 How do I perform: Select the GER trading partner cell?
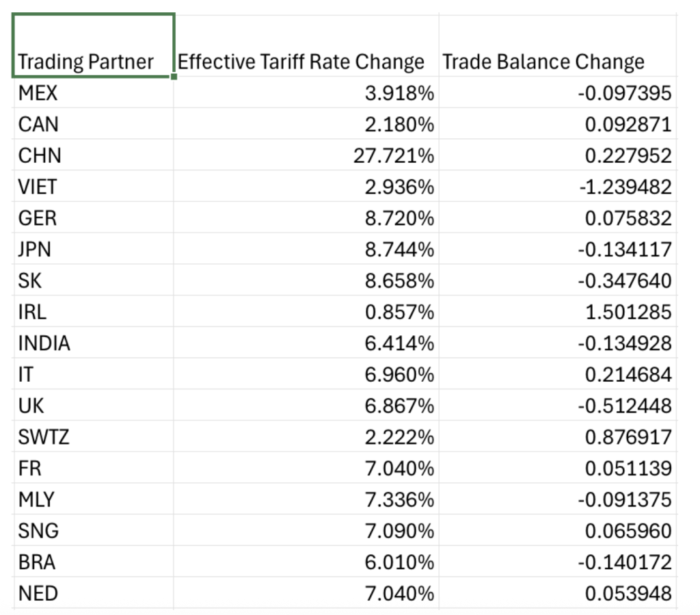94,218
